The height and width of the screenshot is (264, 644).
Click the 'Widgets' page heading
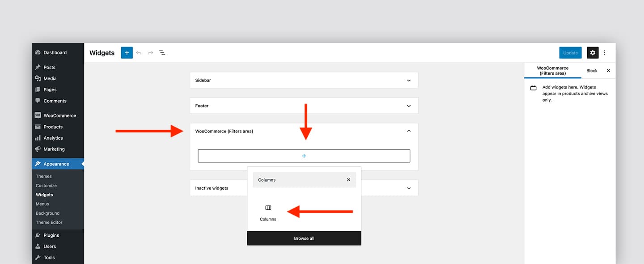coord(102,53)
